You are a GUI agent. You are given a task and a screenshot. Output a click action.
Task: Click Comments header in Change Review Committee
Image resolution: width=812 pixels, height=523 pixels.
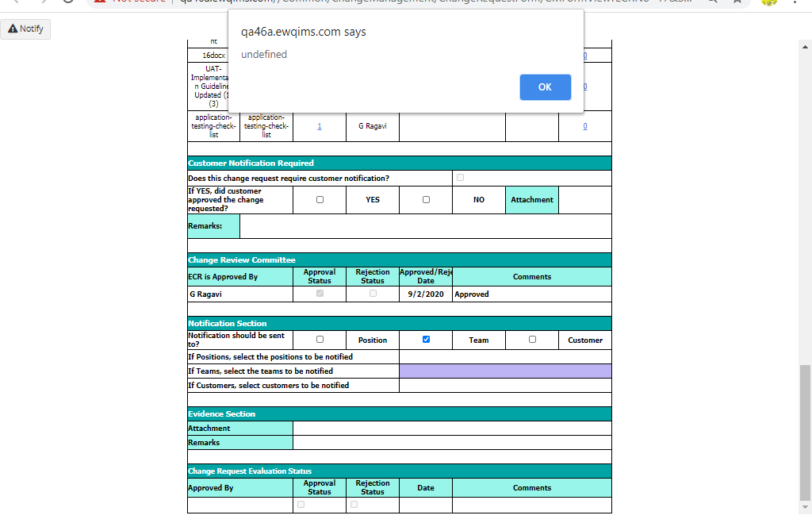(x=532, y=277)
